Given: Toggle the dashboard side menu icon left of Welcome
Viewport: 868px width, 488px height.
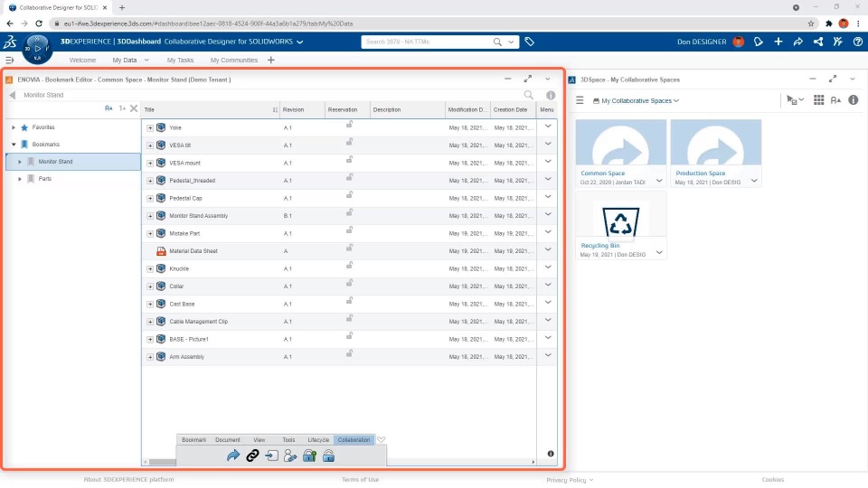Looking at the screenshot, I should point(9,60).
